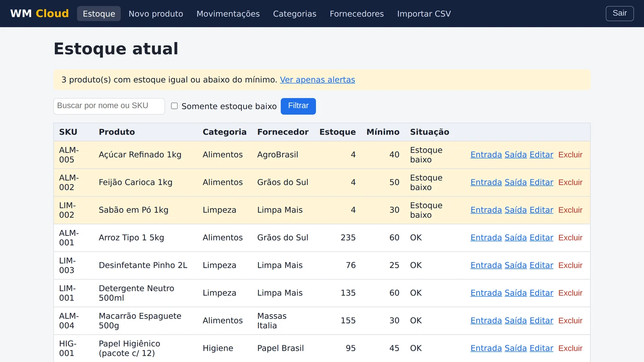The width and height of the screenshot is (644, 362).
Task: Register Entrada for Feijão Carioca 1kg
Action: (x=486, y=183)
